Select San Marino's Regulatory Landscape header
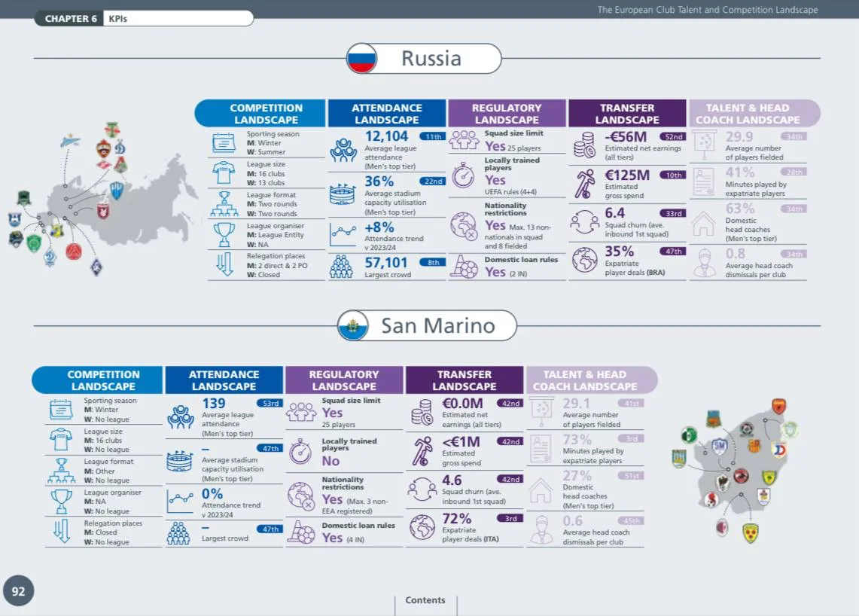The width and height of the screenshot is (859, 616). [x=344, y=380]
